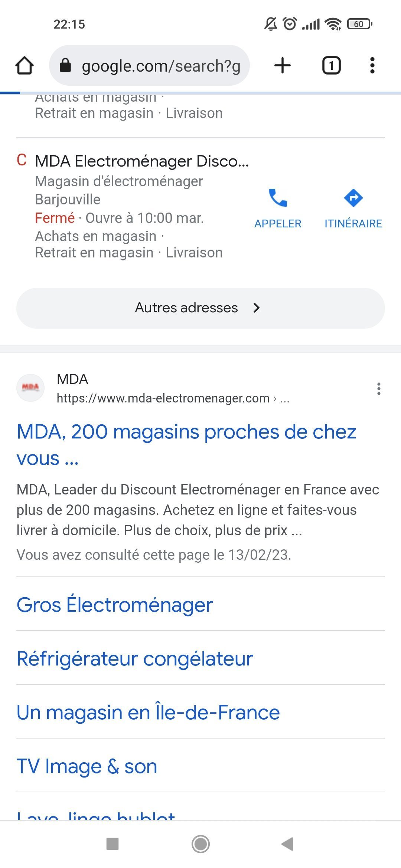This screenshot has width=401, height=868.
Task: Open Réfrigérateur congélateur sitelink
Action: 135,658
